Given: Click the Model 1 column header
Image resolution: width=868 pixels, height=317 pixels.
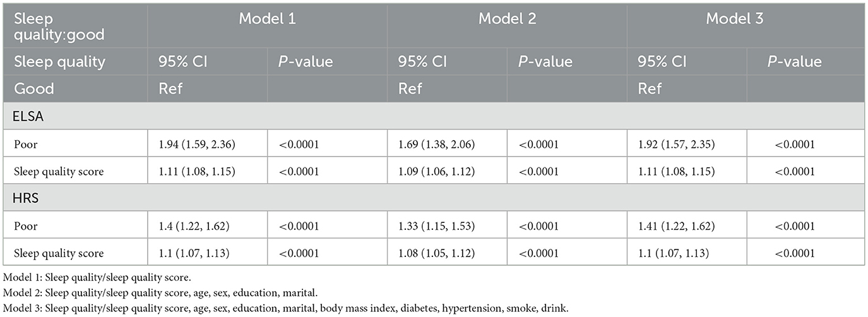Looking at the screenshot, I should coord(267,19).
